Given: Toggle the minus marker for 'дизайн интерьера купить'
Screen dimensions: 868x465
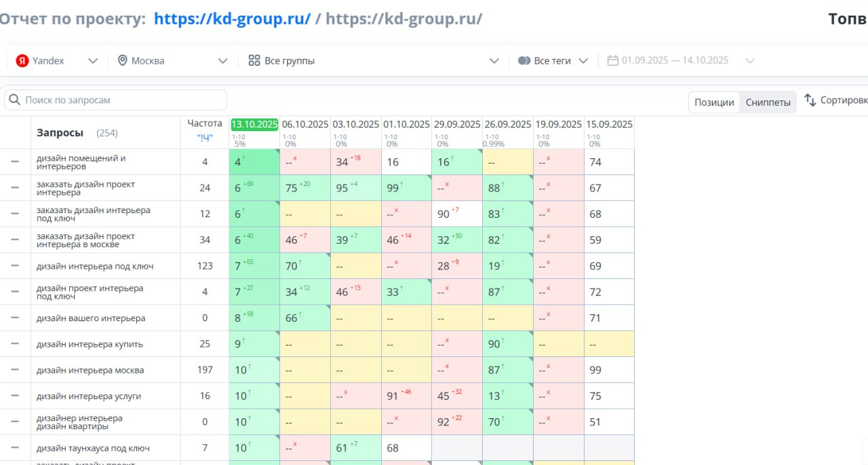Looking at the screenshot, I should pyautogui.click(x=15, y=344).
